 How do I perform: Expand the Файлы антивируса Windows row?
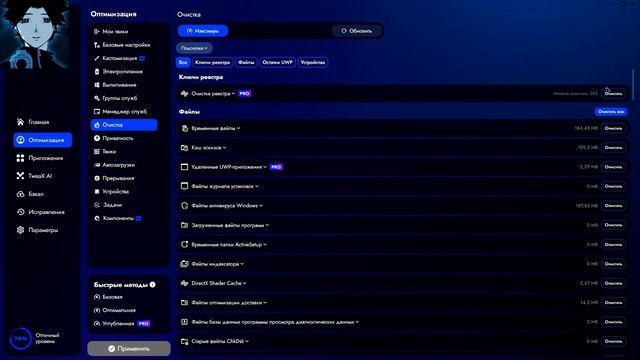(x=261, y=206)
